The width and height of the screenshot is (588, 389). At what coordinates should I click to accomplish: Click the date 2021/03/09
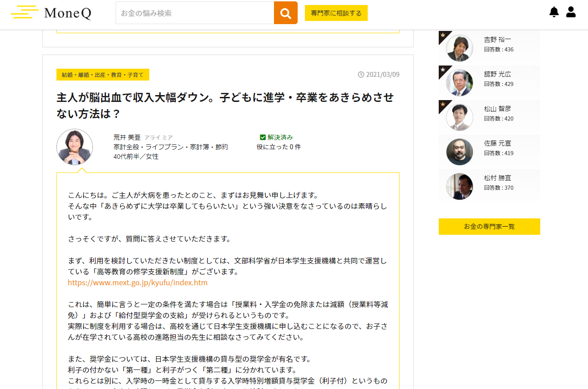(x=383, y=74)
